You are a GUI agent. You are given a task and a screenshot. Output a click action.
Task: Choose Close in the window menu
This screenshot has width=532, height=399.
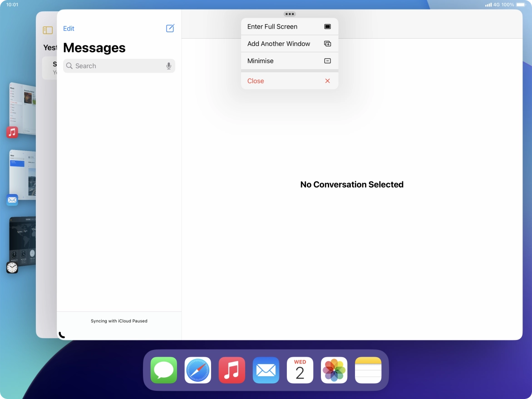(x=289, y=81)
